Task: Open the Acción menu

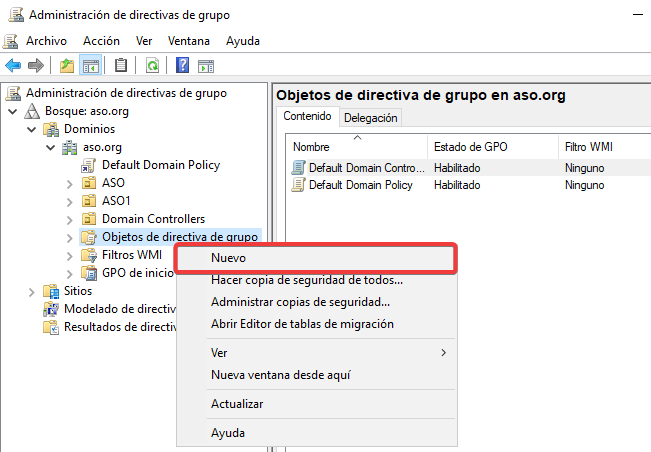Action: 101,41
